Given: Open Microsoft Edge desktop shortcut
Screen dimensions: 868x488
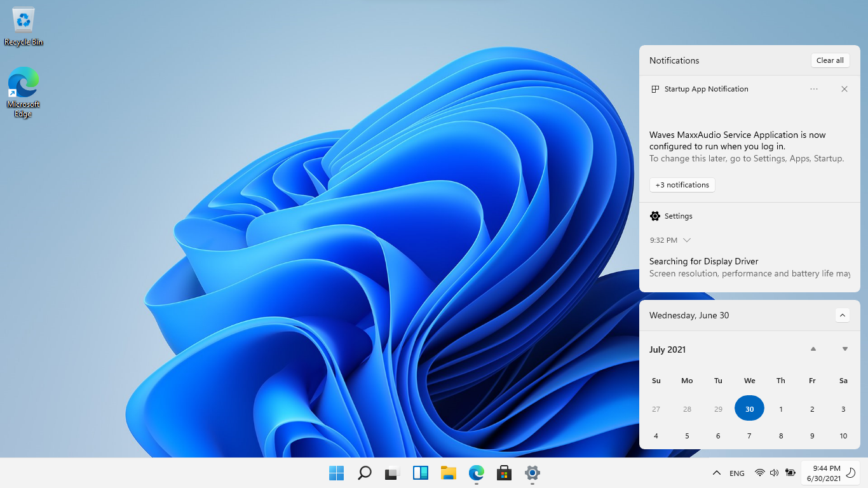Looking at the screenshot, I should tap(24, 92).
